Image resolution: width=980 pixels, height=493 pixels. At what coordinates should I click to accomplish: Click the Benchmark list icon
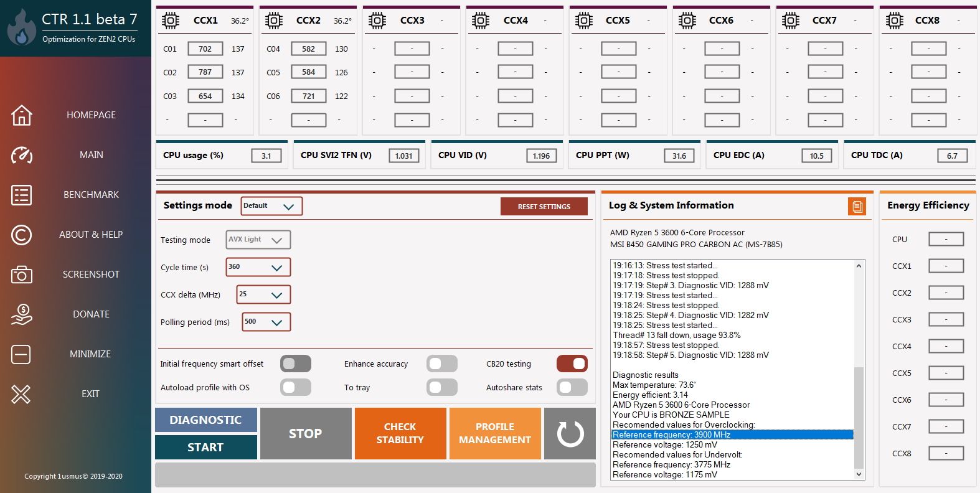click(21, 195)
